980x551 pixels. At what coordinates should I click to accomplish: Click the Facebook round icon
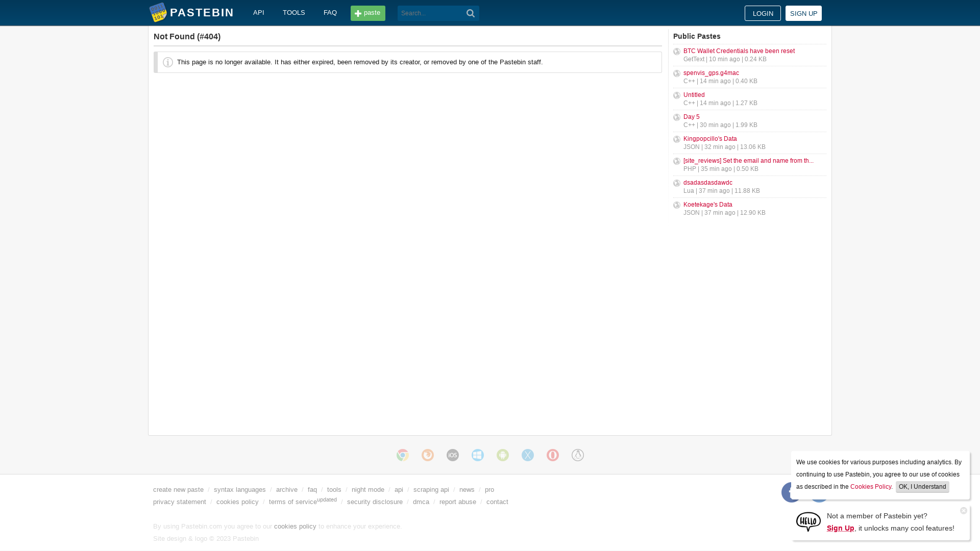(787, 492)
